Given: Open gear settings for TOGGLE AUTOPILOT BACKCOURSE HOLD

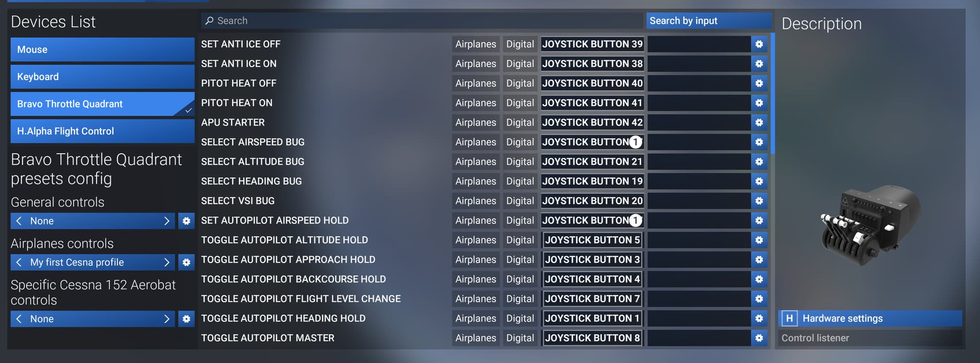Looking at the screenshot, I should coord(759,279).
